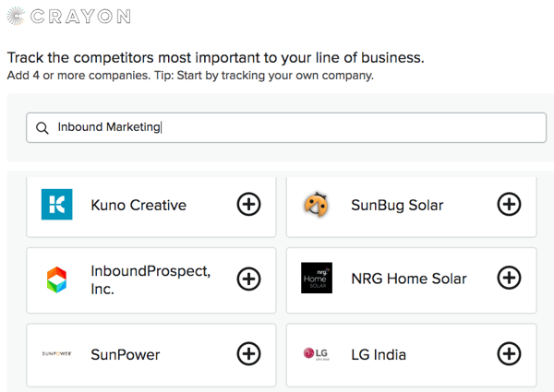Screen dimensions: 554x392
Task: Click the Crayon sunburst logo icon
Action: (x=16, y=16)
